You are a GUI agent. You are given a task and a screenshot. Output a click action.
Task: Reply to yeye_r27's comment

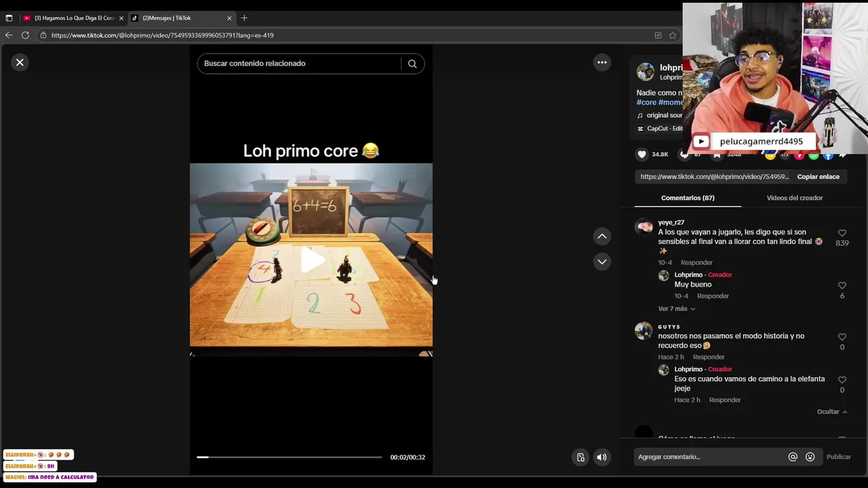pos(696,263)
